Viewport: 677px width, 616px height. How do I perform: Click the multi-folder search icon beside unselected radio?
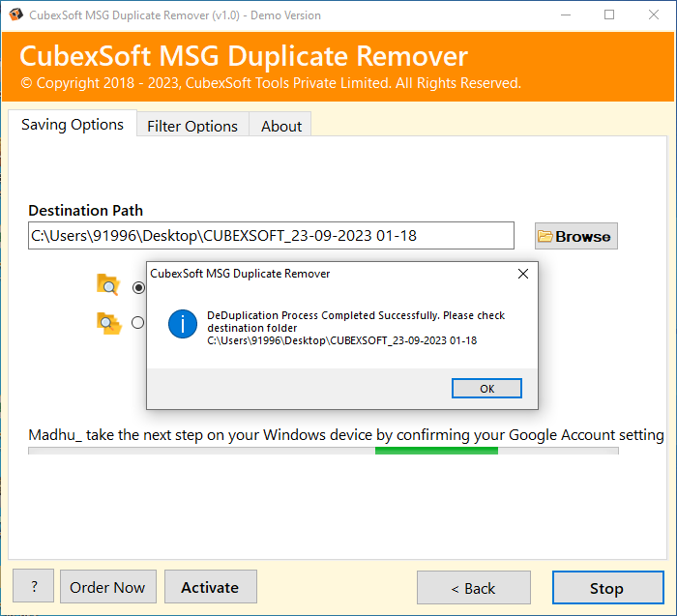[x=108, y=323]
